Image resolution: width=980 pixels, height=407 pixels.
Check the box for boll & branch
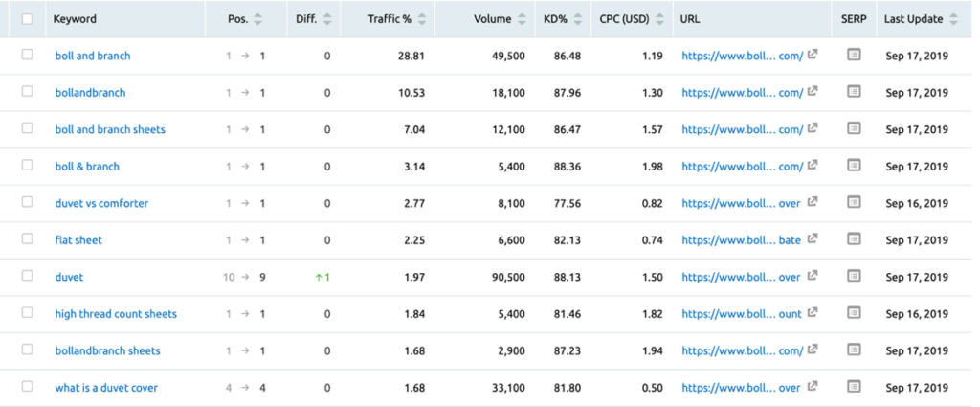click(27, 165)
